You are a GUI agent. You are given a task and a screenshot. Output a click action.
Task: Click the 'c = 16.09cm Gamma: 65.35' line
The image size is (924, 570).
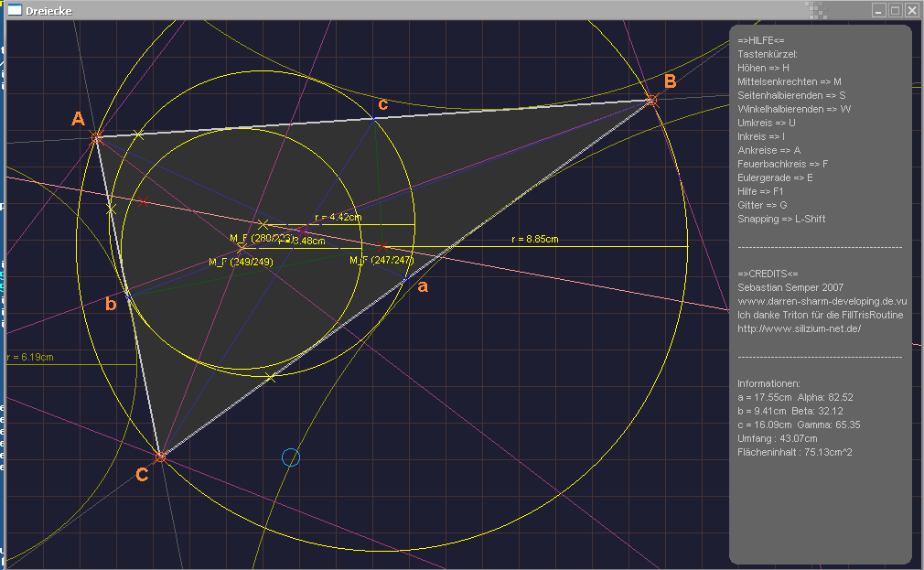click(x=799, y=425)
